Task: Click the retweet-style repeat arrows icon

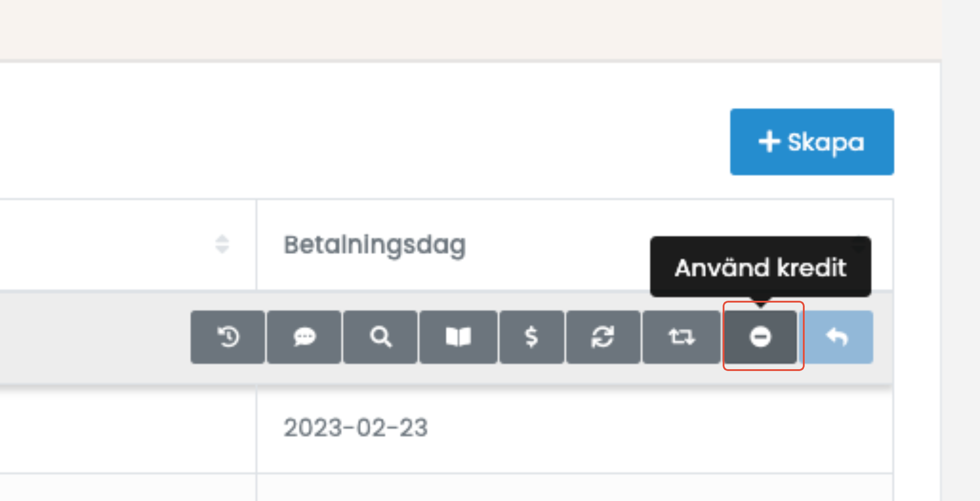Action: click(x=681, y=337)
